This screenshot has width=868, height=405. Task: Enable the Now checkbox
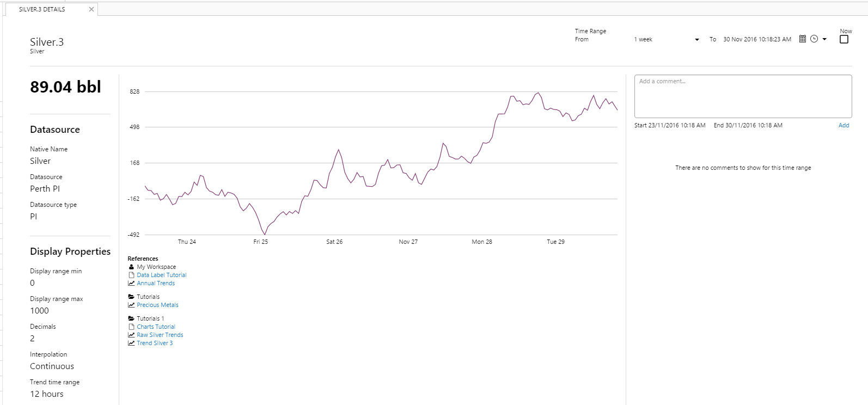click(844, 40)
